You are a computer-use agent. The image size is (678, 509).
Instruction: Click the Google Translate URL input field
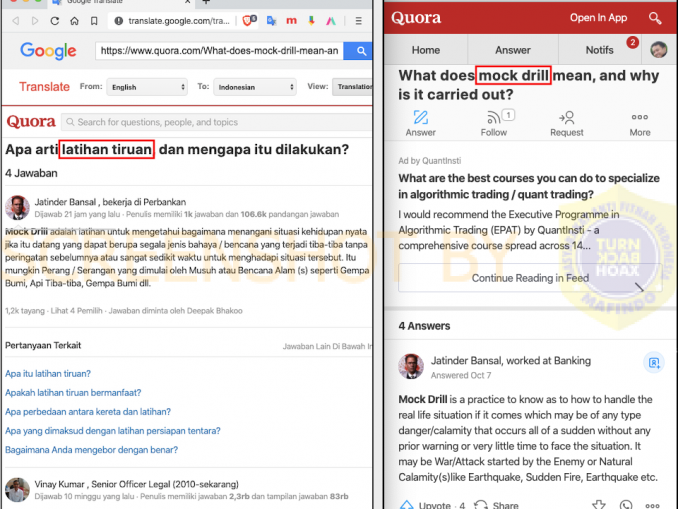click(x=219, y=51)
